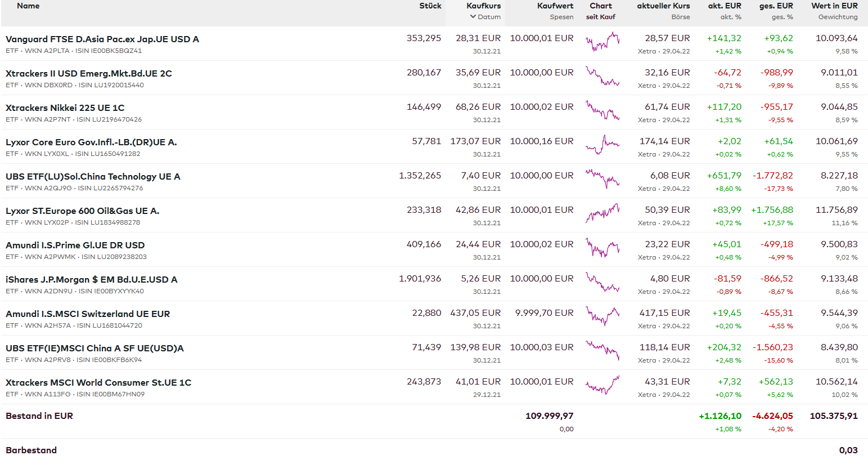Viewport: 868px width, 460px height.
Task: Click the aktueller Kurs column header
Action: (x=663, y=6)
